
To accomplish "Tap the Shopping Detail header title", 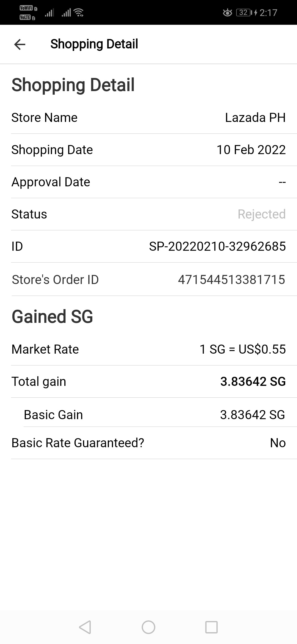I will tap(94, 44).
